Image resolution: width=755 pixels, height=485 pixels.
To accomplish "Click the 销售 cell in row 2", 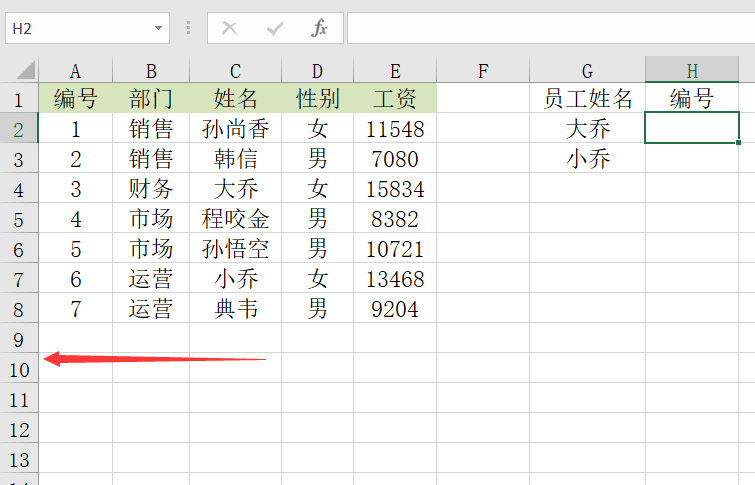I will 151,128.
